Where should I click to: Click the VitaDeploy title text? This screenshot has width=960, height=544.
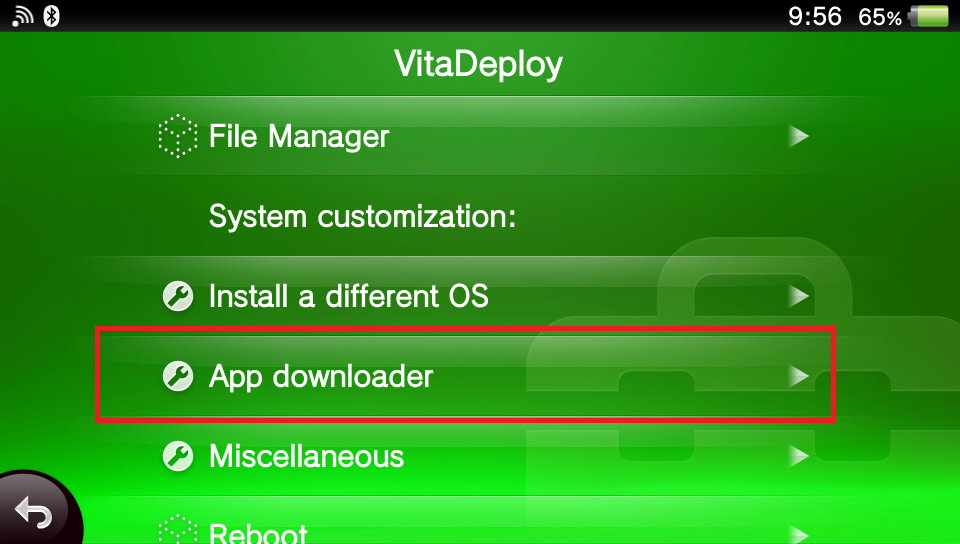click(479, 64)
